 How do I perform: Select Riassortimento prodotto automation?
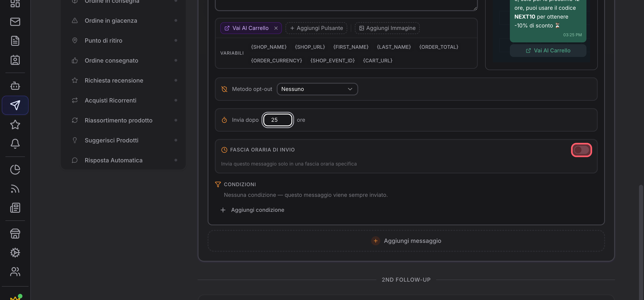point(123,120)
